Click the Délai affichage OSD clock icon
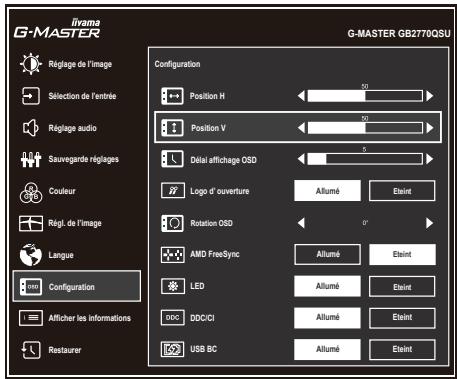Image resolution: width=457 pixels, height=379 pixels. coord(172,159)
